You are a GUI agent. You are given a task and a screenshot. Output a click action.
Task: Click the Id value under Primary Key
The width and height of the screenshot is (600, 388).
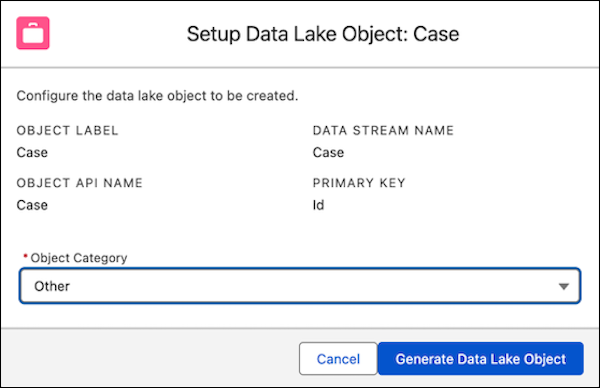click(318, 205)
